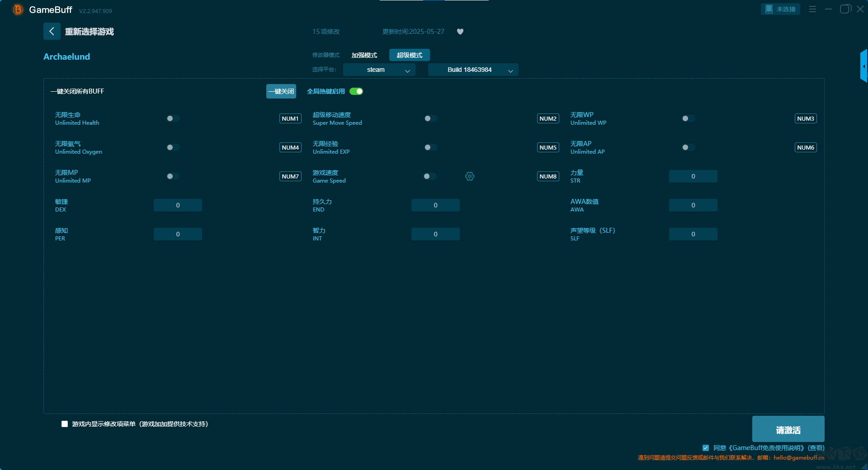Click the STR value input field
868x470 pixels.
click(x=693, y=176)
